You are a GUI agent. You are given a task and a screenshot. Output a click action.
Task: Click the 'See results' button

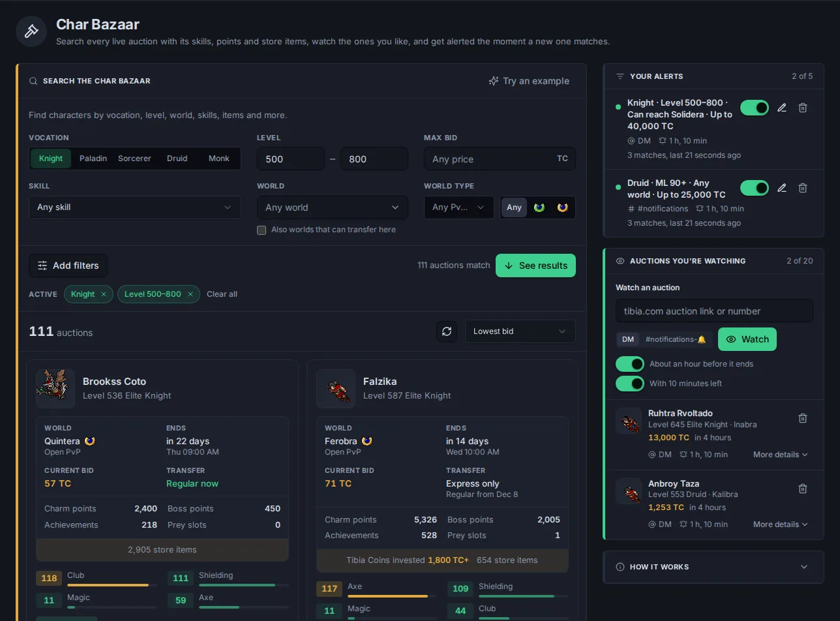[x=535, y=265]
